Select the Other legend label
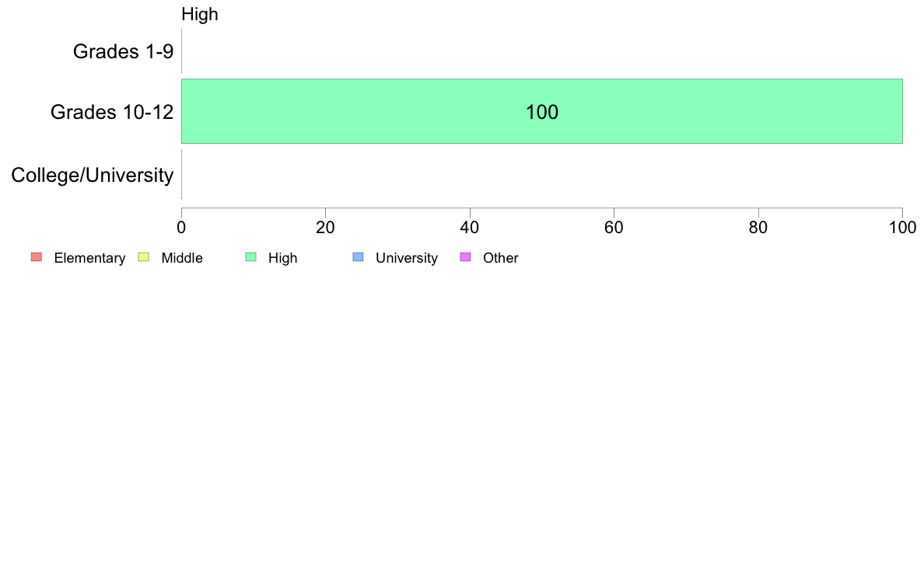 pyautogui.click(x=501, y=258)
